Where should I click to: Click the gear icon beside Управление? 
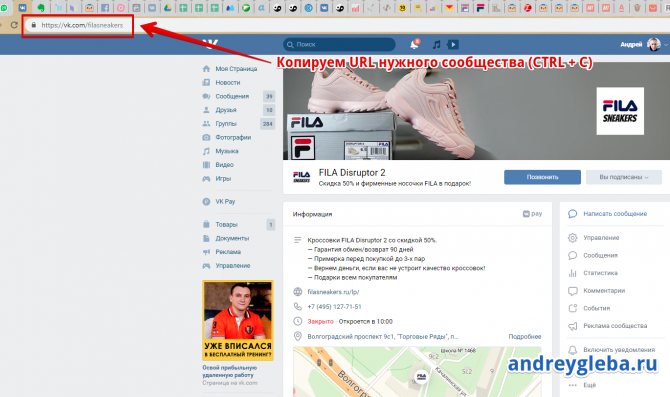pos(573,238)
